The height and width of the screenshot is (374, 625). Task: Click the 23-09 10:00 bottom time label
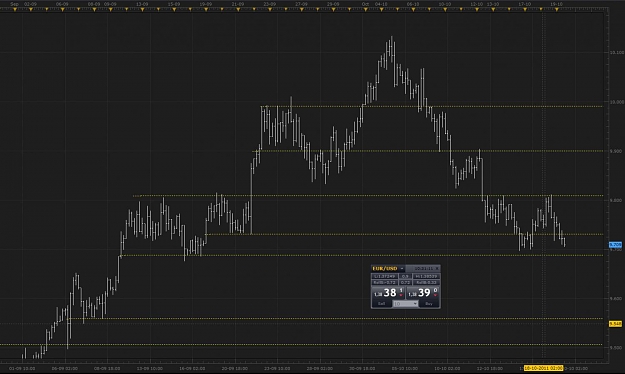click(x=277, y=368)
